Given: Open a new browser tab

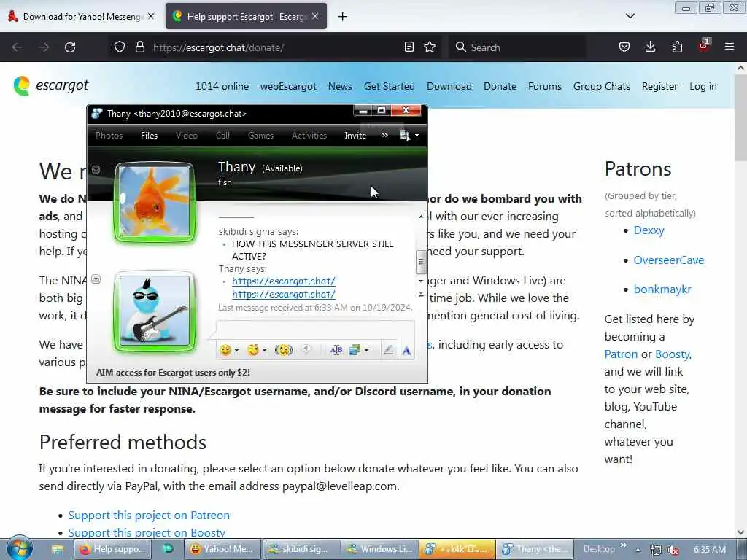Looking at the screenshot, I should 343,17.
